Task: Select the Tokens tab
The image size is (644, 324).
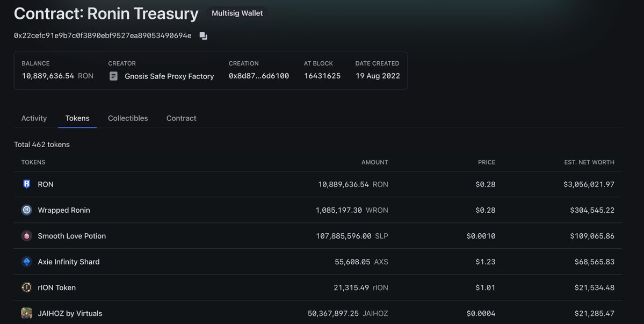Action: (x=77, y=118)
